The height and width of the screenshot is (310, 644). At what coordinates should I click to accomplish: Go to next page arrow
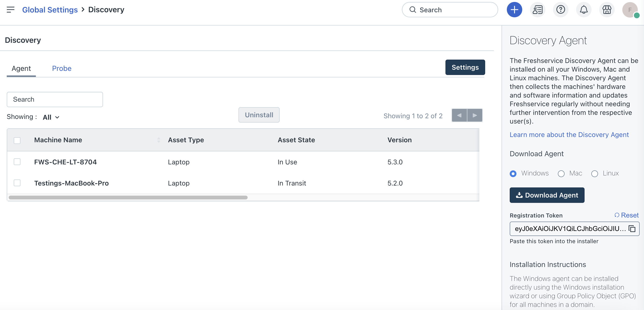pyautogui.click(x=475, y=115)
